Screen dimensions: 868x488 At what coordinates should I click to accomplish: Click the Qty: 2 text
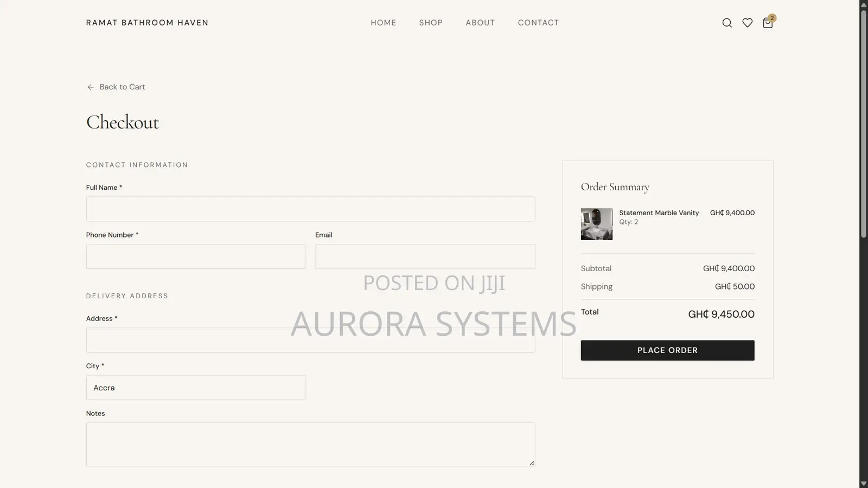[x=628, y=222]
